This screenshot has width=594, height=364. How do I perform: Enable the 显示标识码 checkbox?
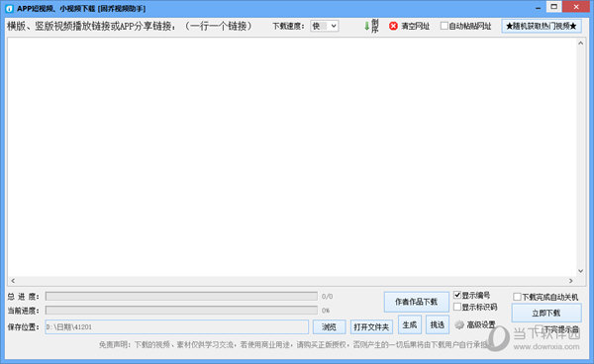click(x=457, y=307)
